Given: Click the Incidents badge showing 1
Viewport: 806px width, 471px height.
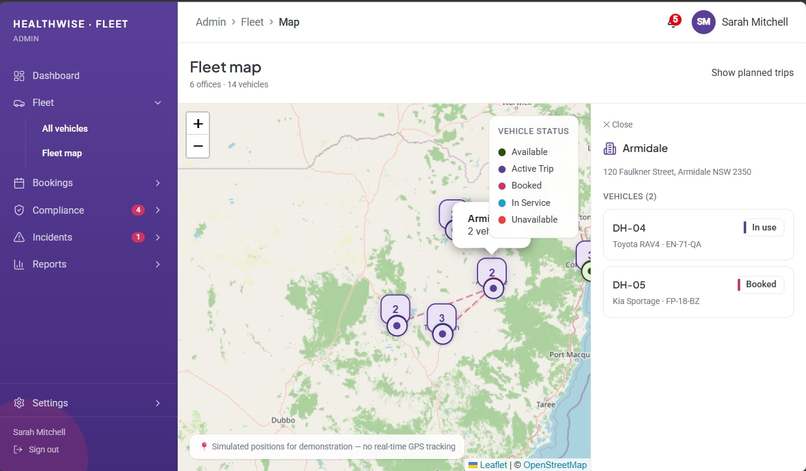Looking at the screenshot, I should point(138,237).
